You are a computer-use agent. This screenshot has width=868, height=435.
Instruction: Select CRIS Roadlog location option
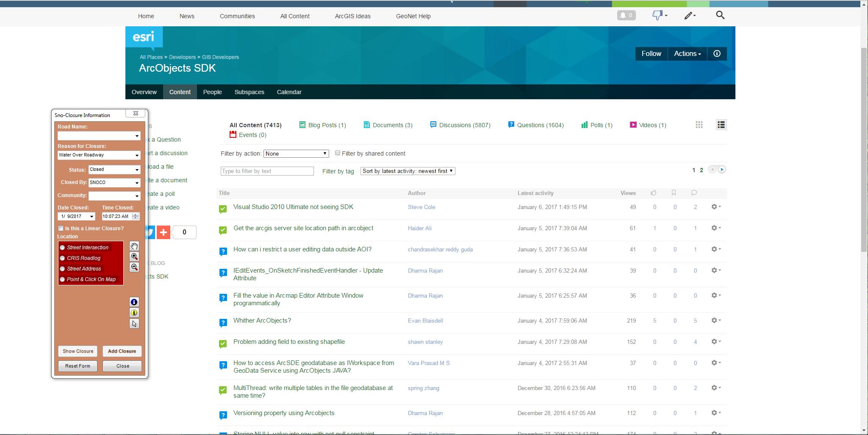click(x=62, y=258)
